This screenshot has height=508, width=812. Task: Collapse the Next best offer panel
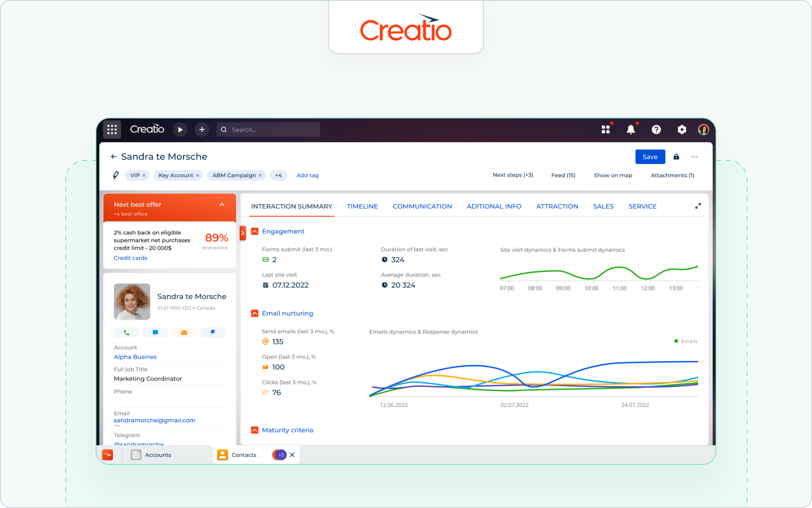pyautogui.click(x=222, y=205)
